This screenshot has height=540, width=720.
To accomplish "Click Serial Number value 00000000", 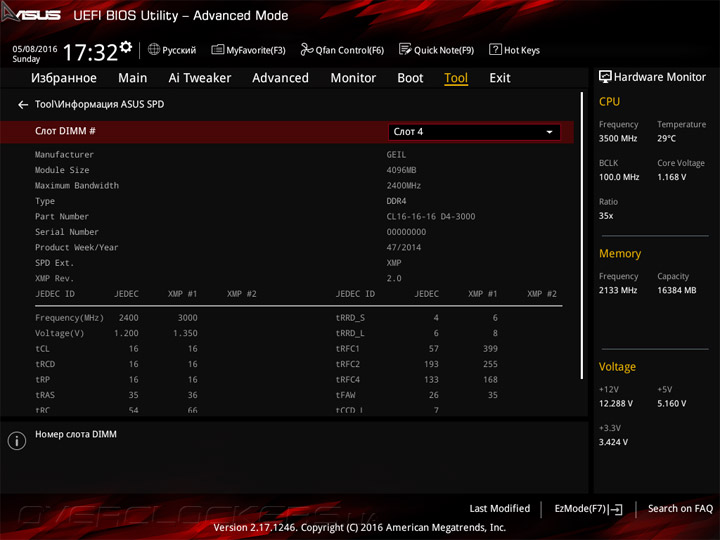I will 406,232.
